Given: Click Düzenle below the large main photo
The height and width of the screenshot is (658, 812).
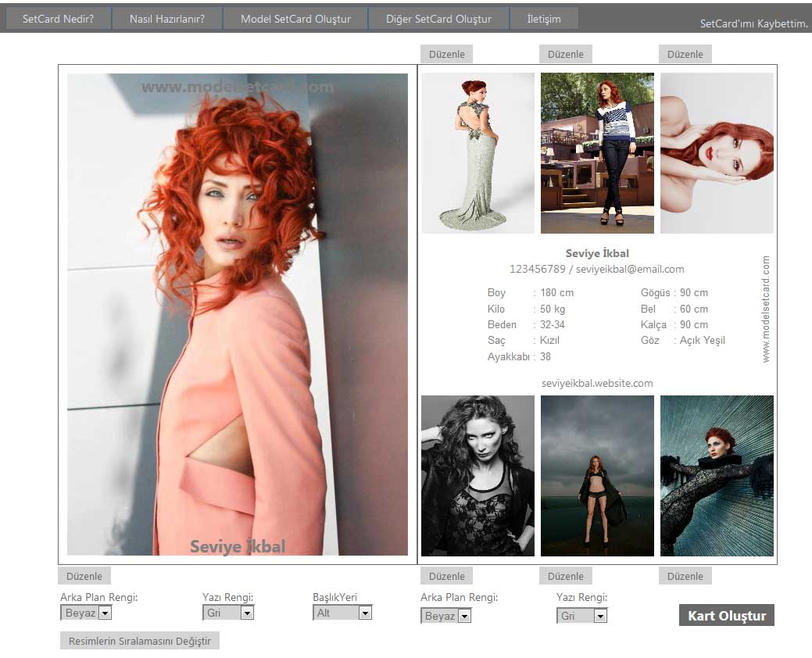Looking at the screenshot, I should [x=84, y=576].
